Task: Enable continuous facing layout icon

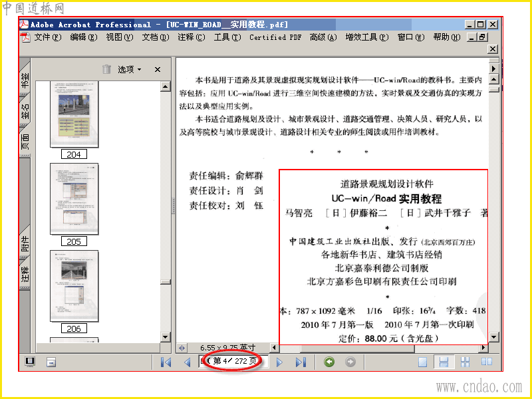Action: 465,362
